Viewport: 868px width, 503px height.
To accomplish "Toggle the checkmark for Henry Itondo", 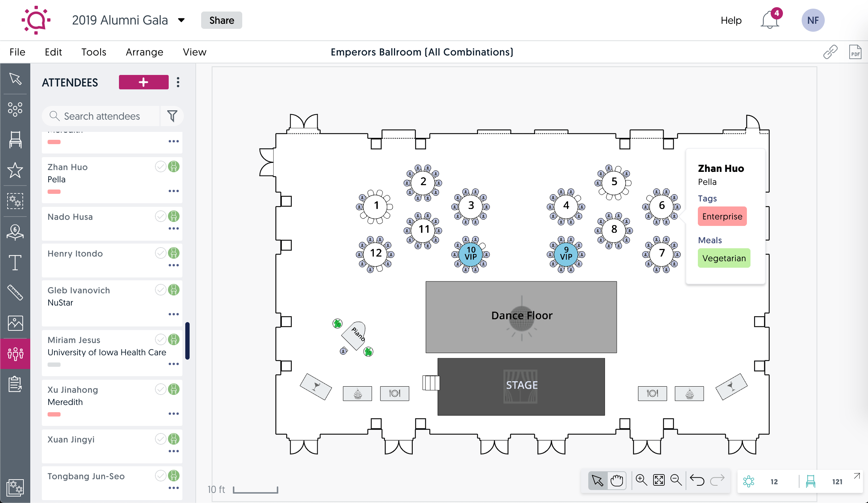I will click(x=161, y=253).
